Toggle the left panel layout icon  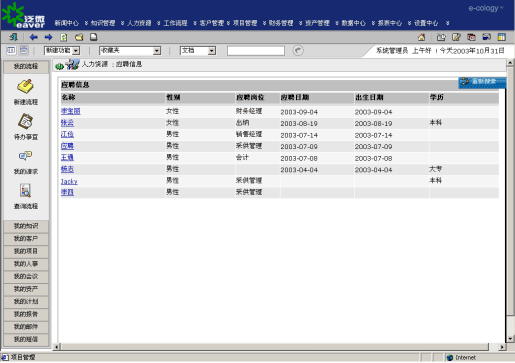(x=11, y=50)
